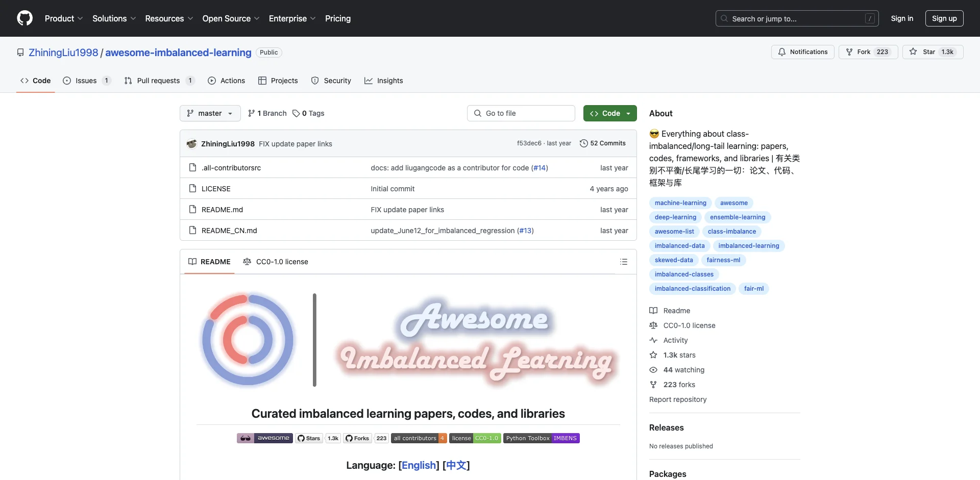The width and height of the screenshot is (980, 480).
Task: Click ZhiningLiu1998's avatar in commit row
Action: (x=192, y=144)
